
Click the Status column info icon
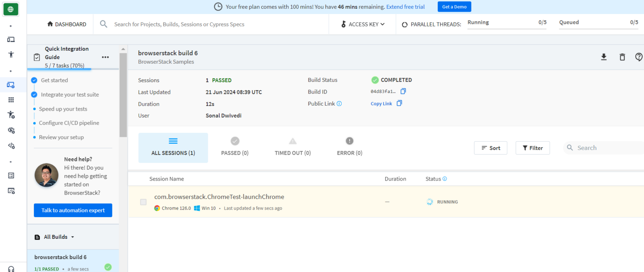pyautogui.click(x=444, y=179)
